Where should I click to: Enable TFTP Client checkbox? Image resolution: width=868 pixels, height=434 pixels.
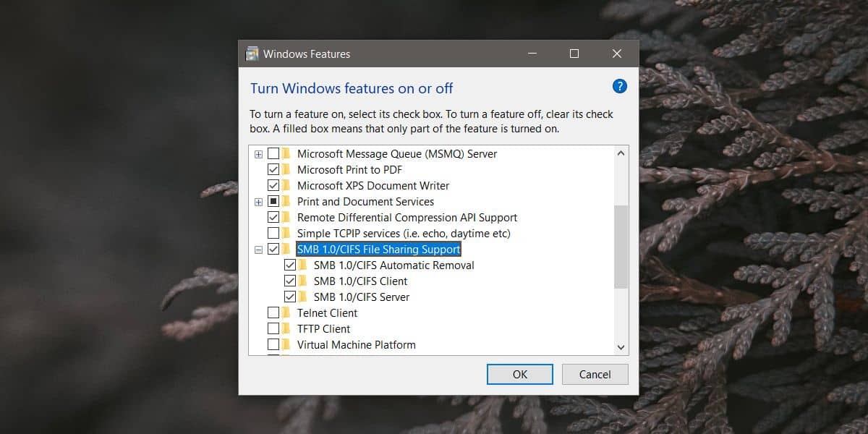[273, 328]
